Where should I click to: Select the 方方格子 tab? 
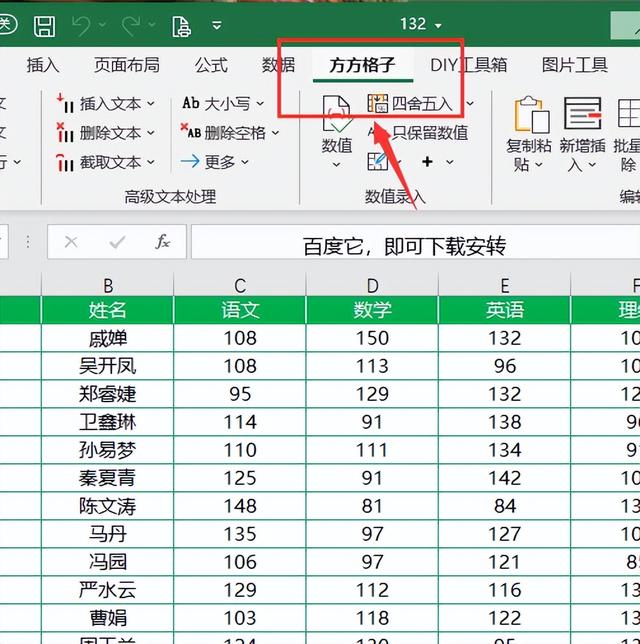(x=362, y=65)
